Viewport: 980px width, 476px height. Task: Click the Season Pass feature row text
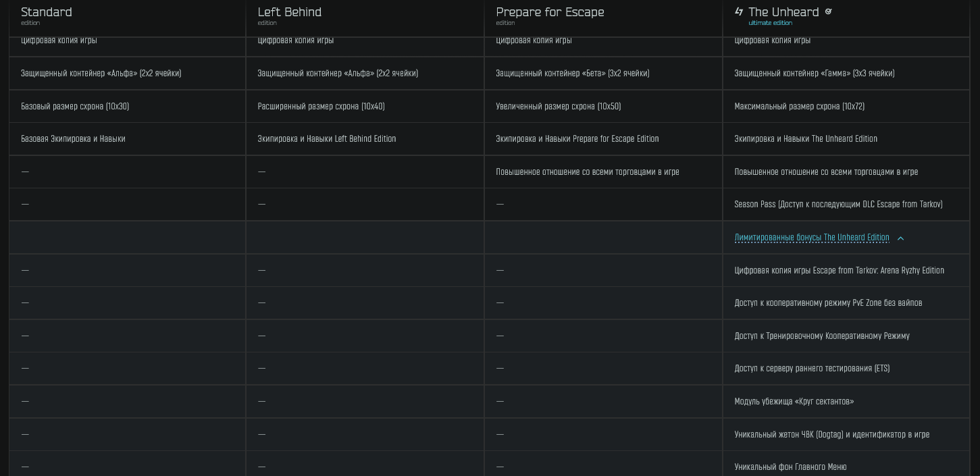tap(838, 205)
